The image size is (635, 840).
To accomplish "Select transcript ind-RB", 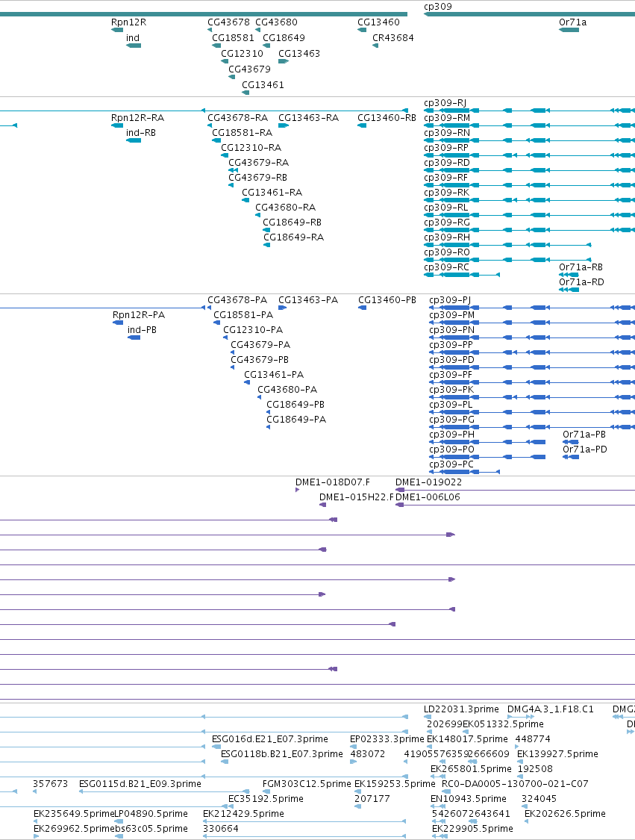I will click(141, 133).
